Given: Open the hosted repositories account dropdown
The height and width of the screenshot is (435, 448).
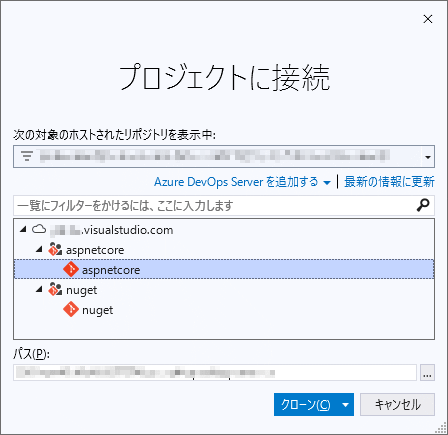Looking at the screenshot, I should point(428,157).
